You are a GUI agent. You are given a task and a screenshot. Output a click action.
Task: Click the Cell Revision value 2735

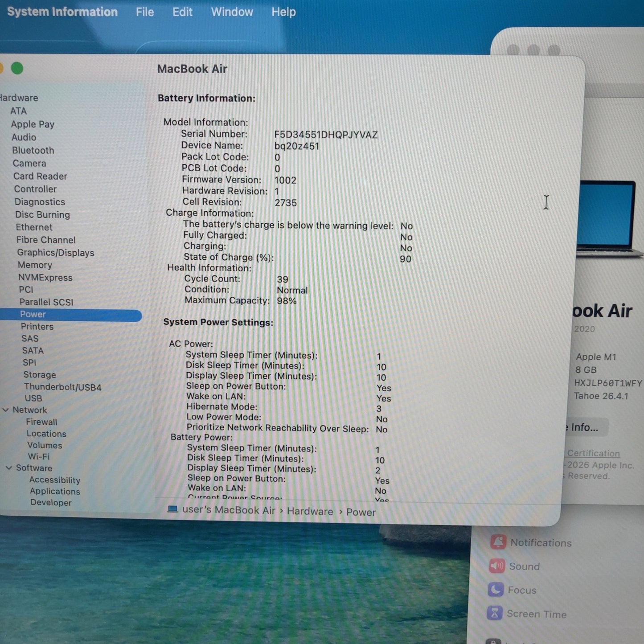286,203
